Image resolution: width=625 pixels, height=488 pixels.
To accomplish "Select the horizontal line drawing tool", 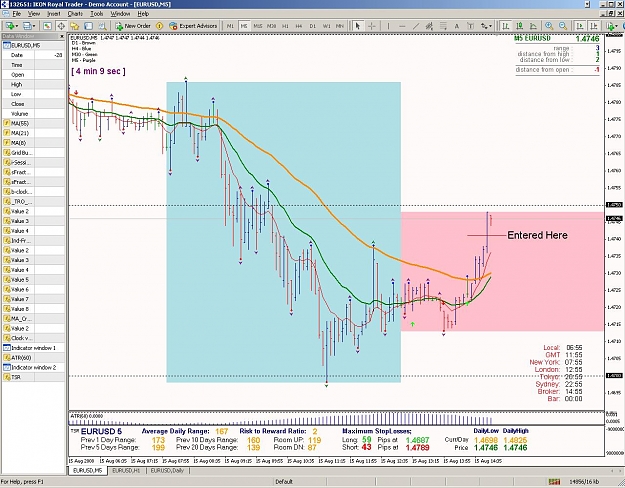I will [x=402, y=26].
